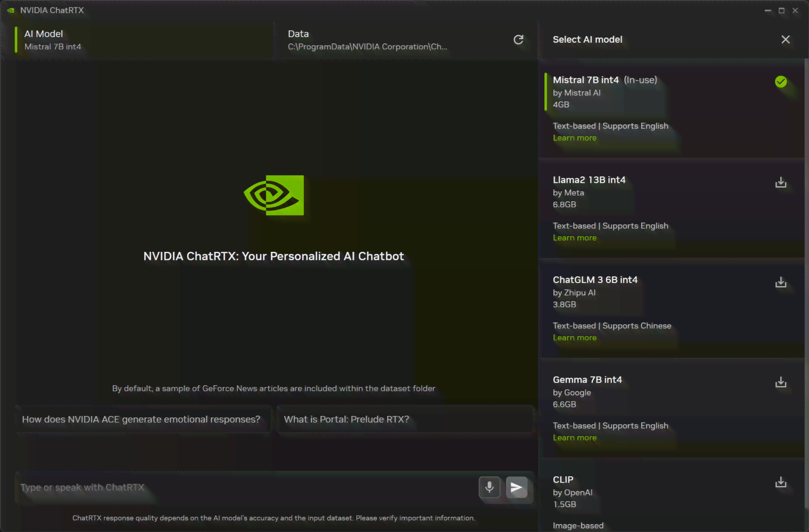Download the Gemma 7B int4 model

[x=781, y=382]
